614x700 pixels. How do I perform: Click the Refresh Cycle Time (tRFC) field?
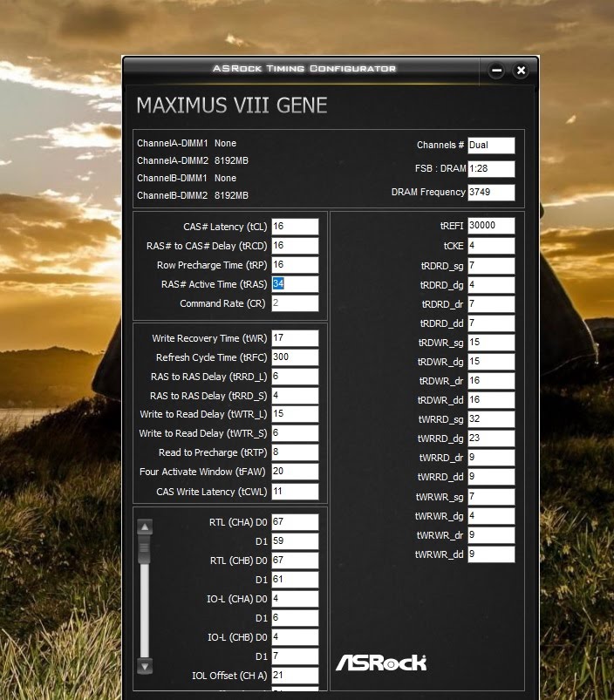pyautogui.click(x=295, y=357)
